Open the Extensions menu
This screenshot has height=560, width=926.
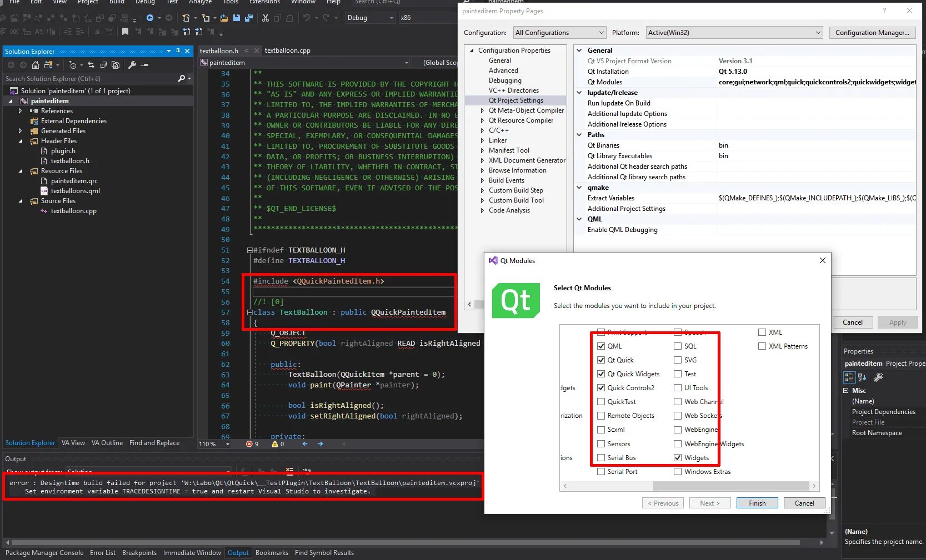point(265,2)
